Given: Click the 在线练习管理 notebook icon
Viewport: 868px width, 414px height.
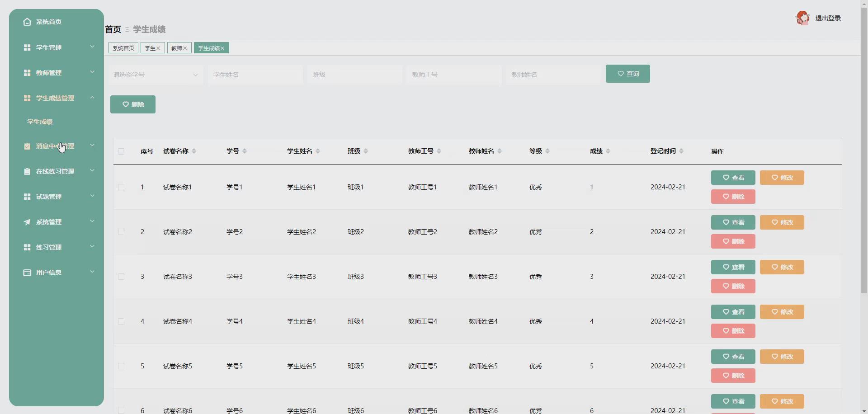Looking at the screenshot, I should pyautogui.click(x=27, y=171).
